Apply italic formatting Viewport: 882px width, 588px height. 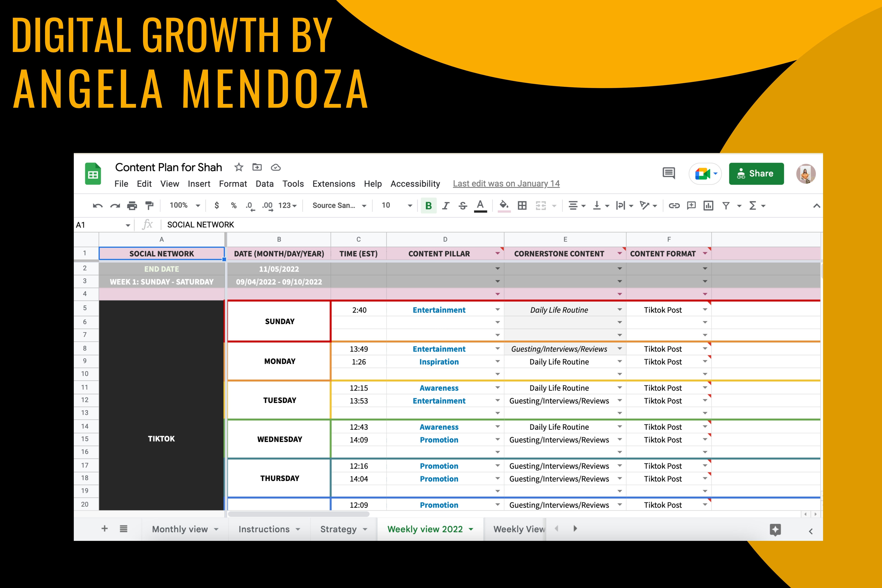pyautogui.click(x=446, y=206)
